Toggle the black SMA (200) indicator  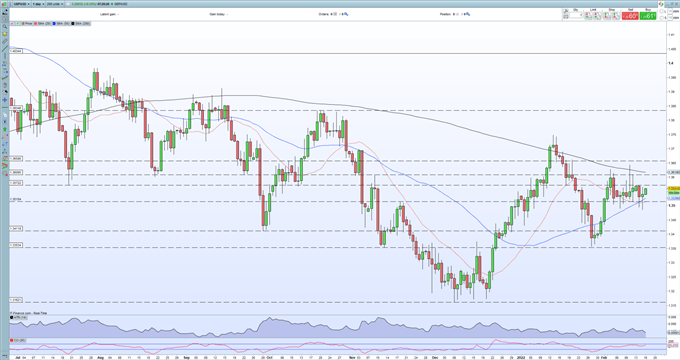pyautogui.click(x=80, y=23)
